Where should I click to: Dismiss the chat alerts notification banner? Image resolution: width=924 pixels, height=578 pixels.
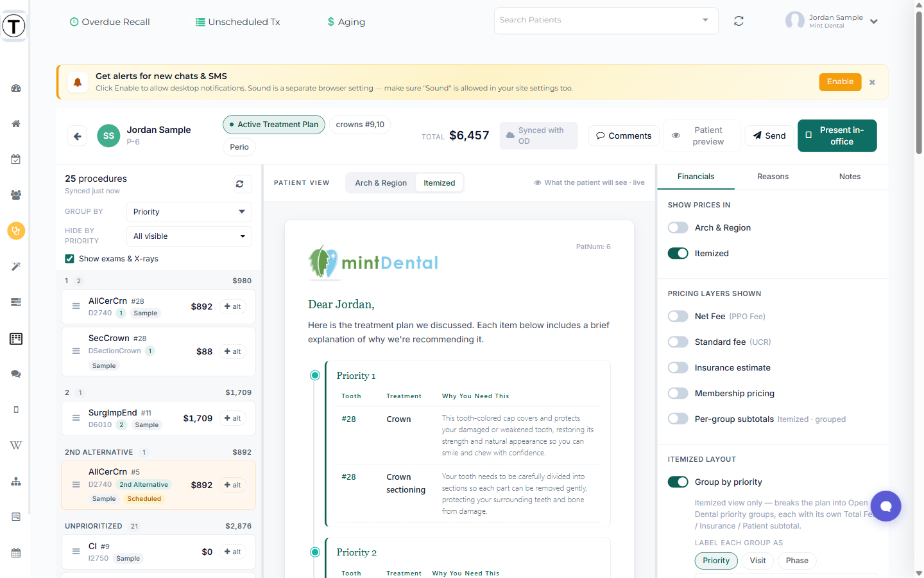pyautogui.click(x=872, y=82)
